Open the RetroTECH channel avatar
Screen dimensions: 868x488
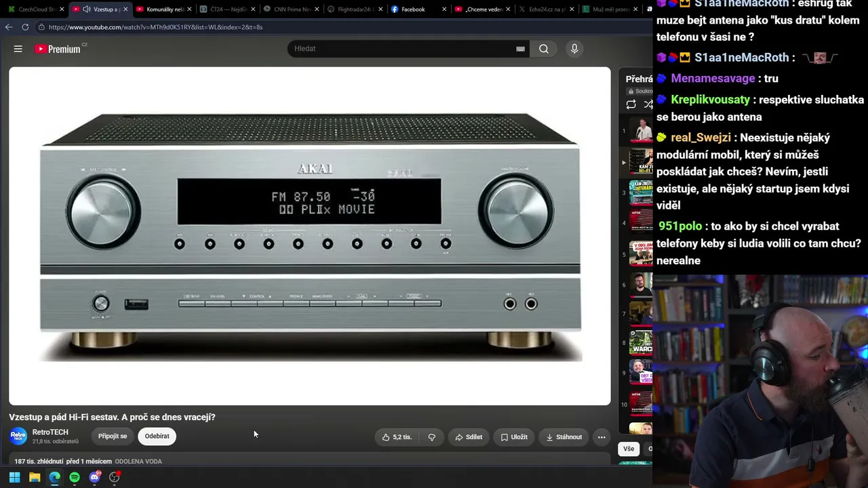tap(18, 436)
